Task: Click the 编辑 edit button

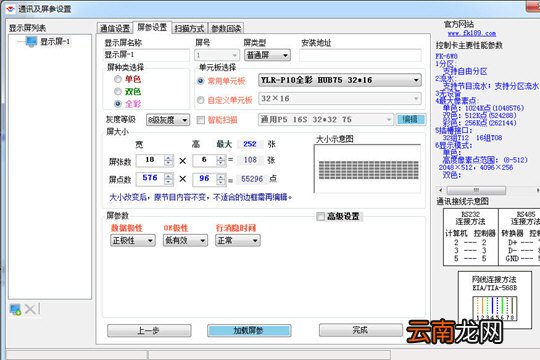Action: point(411,119)
